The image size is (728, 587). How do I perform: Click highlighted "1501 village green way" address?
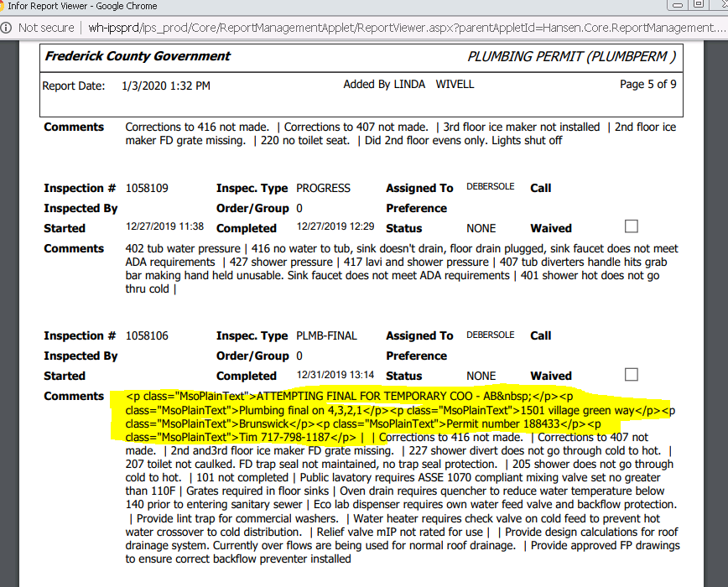click(x=577, y=411)
